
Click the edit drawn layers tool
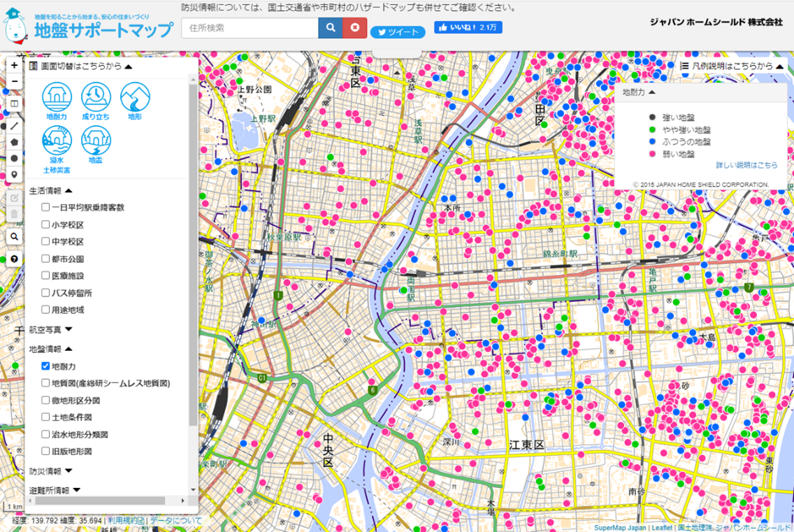coord(14,198)
